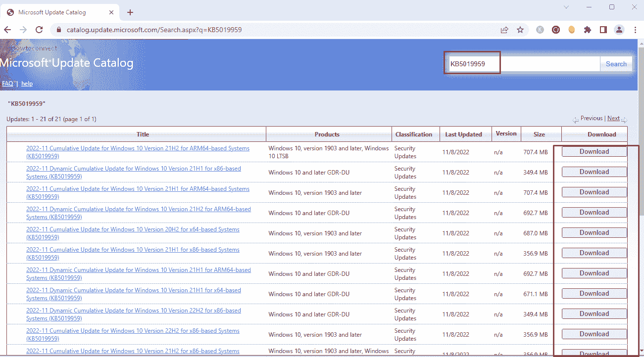Open the gray K extension icon
644x357 pixels.
(540, 30)
